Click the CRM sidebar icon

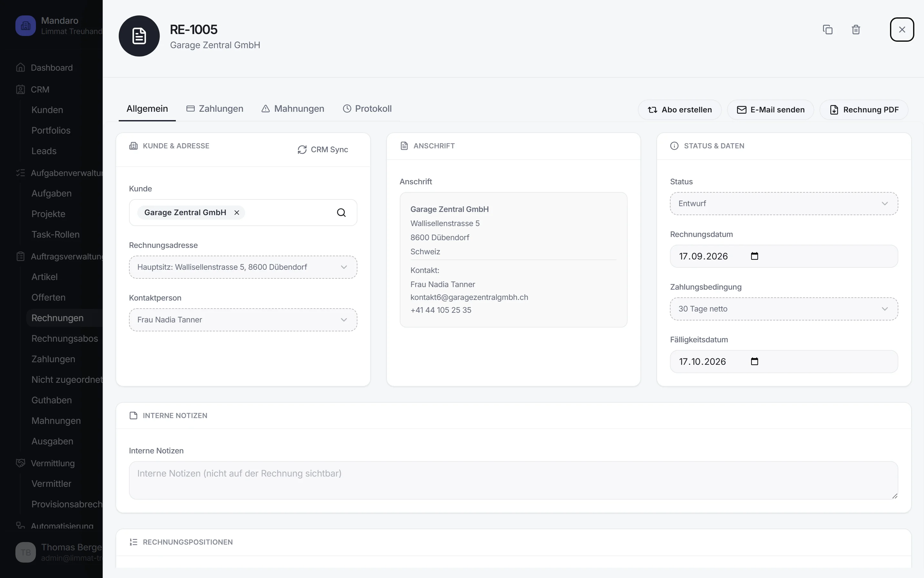click(x=21, y=90)
